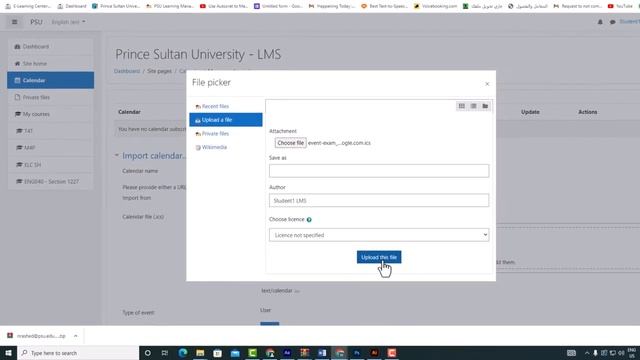Image resolution: width=640 pixels, height=360 pixels.
Task: Open touch keyboard from taskbar
Action: (571, 353)
